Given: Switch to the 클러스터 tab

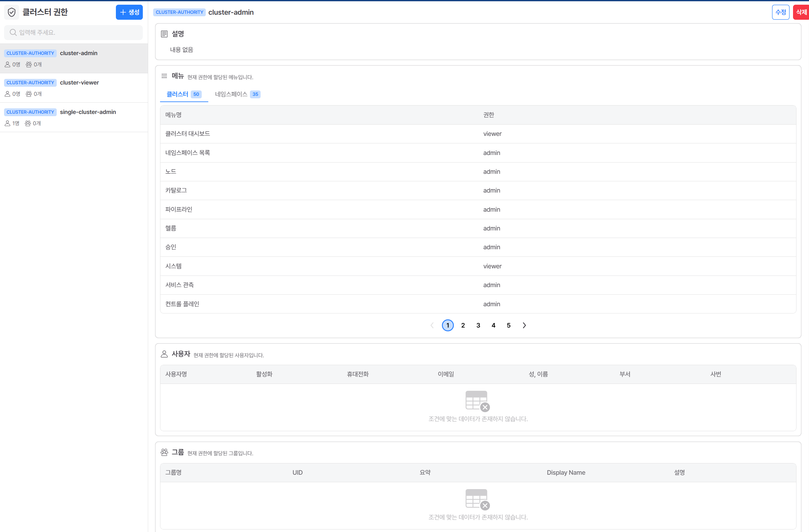Looking at the screenshot, I should [x=184, y=94].
